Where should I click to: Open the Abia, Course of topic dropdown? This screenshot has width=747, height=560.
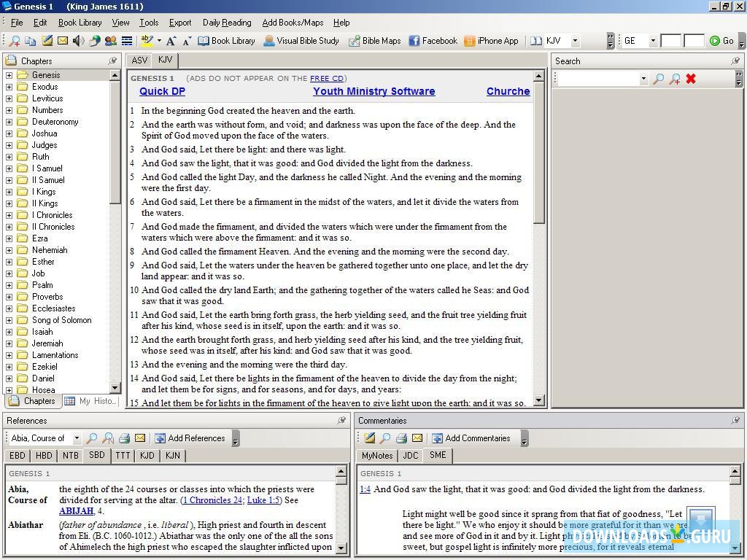[77, 438]
